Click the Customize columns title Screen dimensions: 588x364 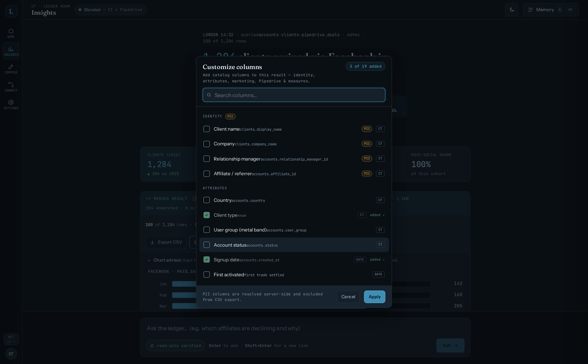pos(232,67)
